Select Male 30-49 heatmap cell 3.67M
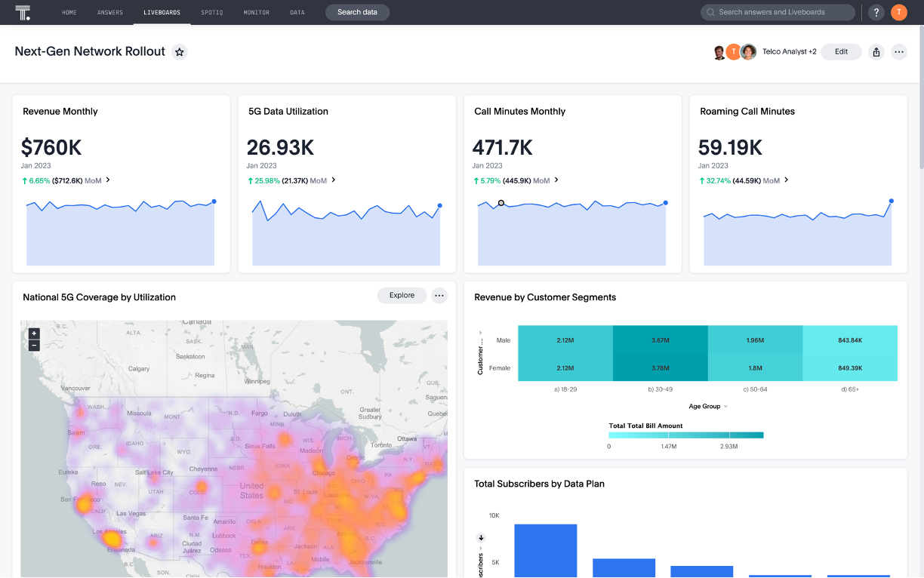924x578 pixels. pyautogui.click(x=661, y=340)
